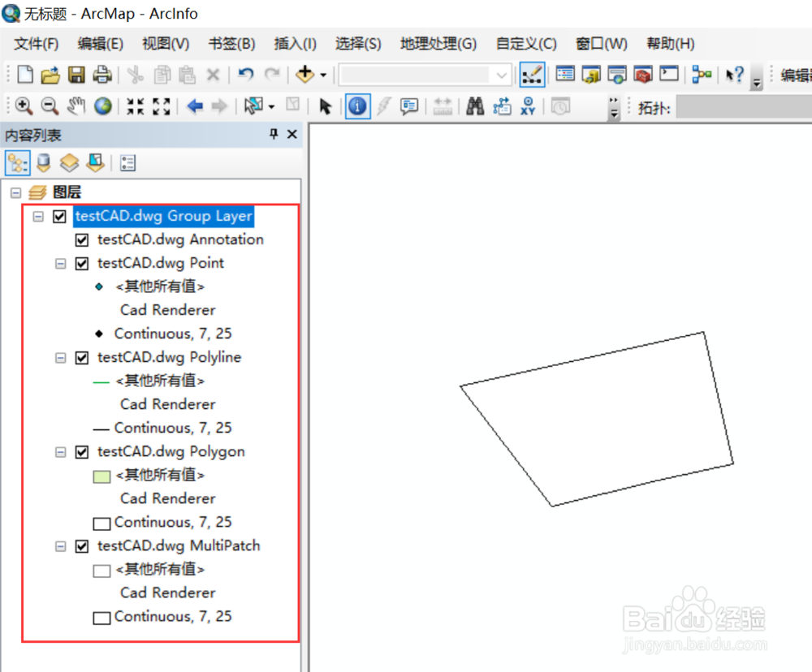
Task: Click the MultiPatch 其他所有值 symbol
Action: 101,571
